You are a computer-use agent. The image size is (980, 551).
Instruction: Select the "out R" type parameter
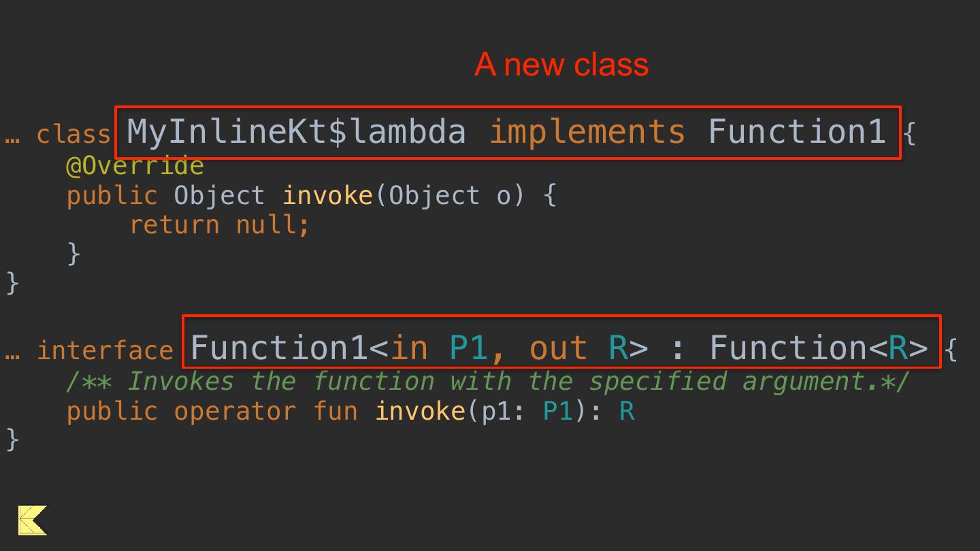[578, 348]
